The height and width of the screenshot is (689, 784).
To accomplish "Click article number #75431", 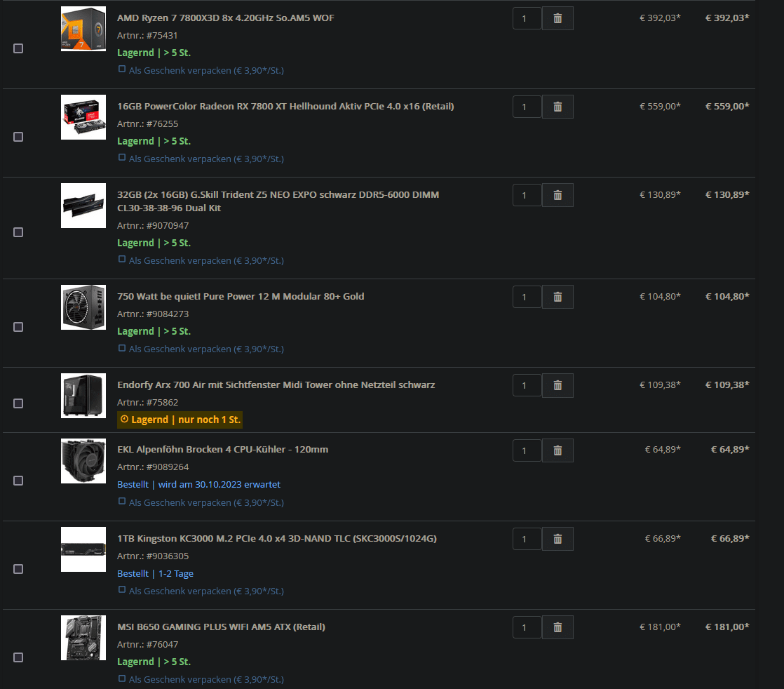I will pos(162,36).
